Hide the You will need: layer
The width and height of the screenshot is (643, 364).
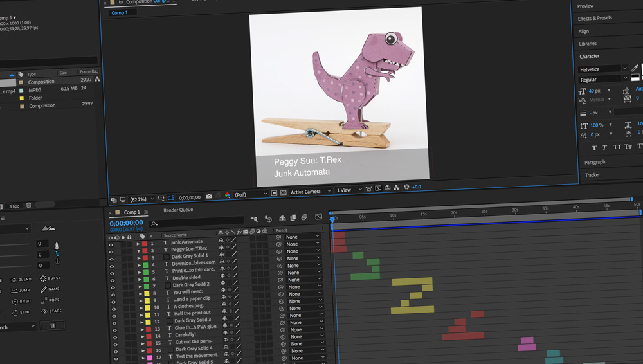coord(113,295)
